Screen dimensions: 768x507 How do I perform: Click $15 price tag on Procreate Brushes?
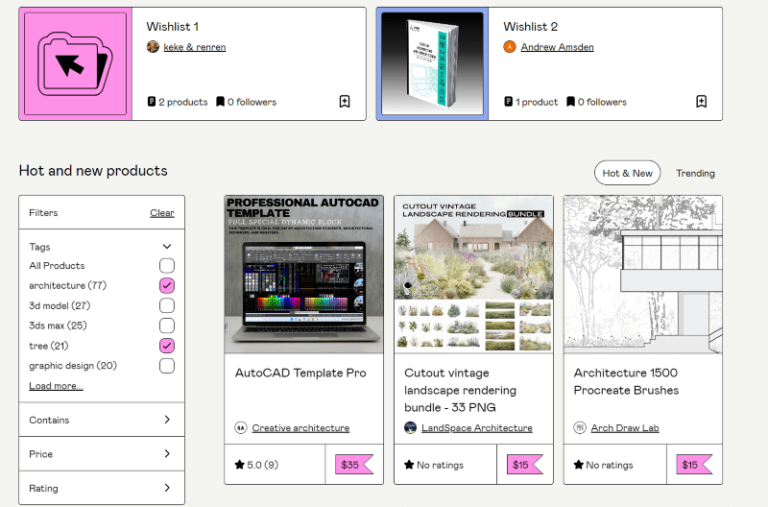(694, 464)
